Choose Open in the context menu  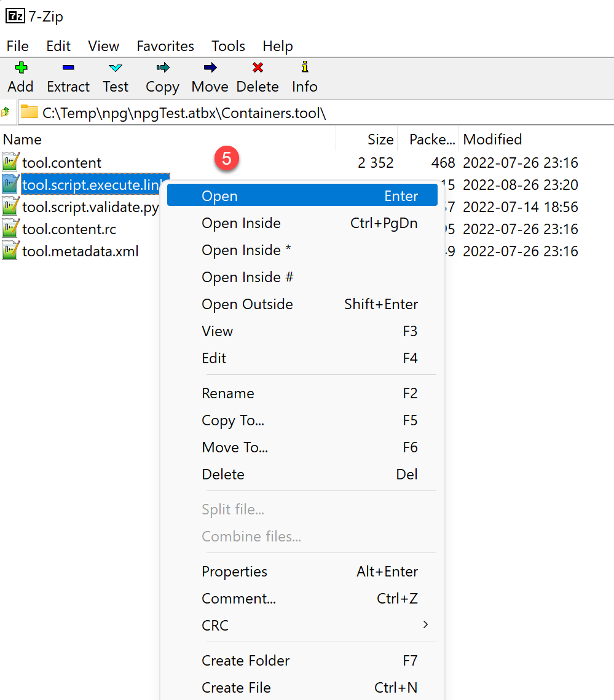coord(302,195)
